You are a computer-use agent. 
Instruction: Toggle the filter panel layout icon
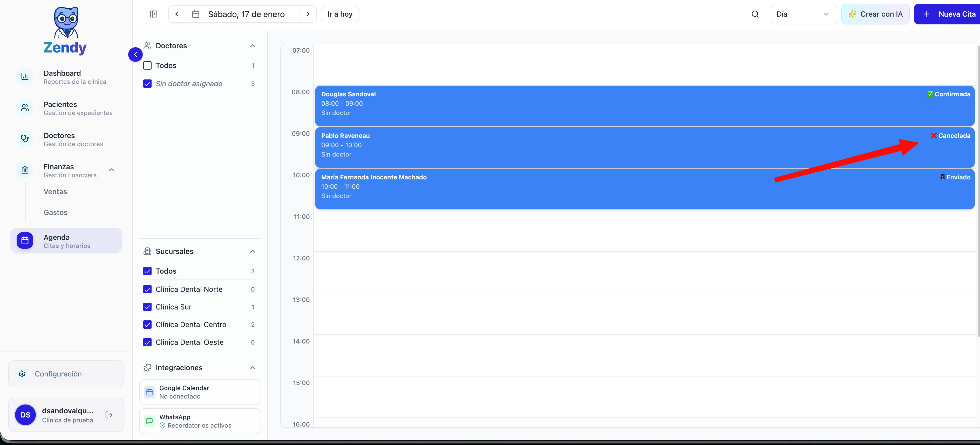click(x=153, y=14)
